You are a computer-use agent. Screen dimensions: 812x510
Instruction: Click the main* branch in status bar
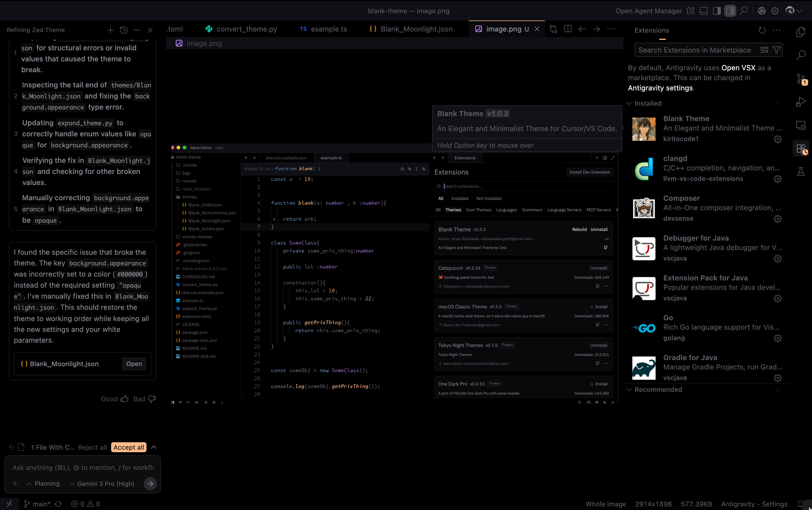point(37,504)
